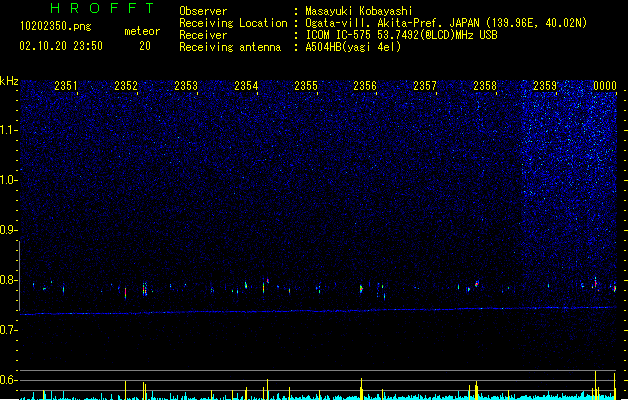This screenshot has height=400, width=629.
Task: Click the Receiver label
Action: 203,35
